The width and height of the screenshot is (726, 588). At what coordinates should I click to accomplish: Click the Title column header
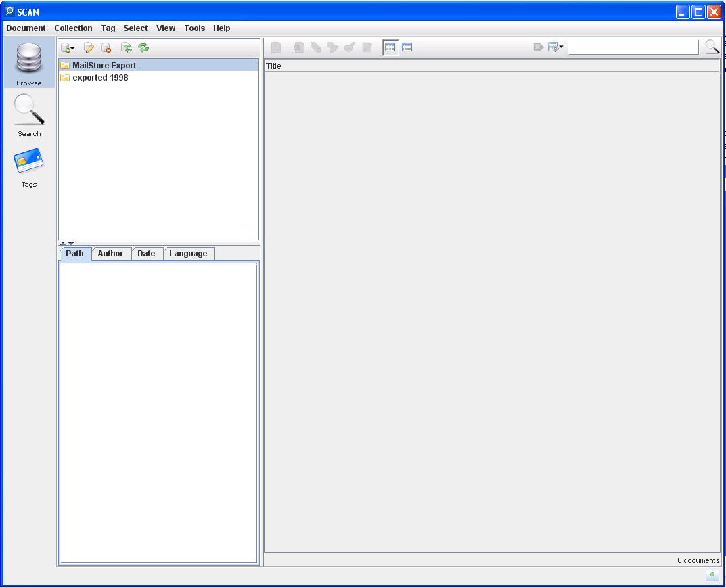(491, 66)
